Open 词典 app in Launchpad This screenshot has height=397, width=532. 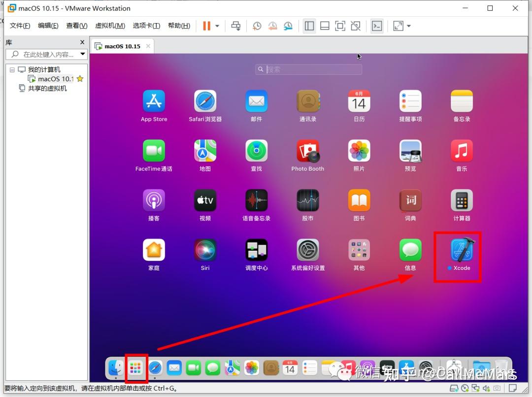coord(410,200)
